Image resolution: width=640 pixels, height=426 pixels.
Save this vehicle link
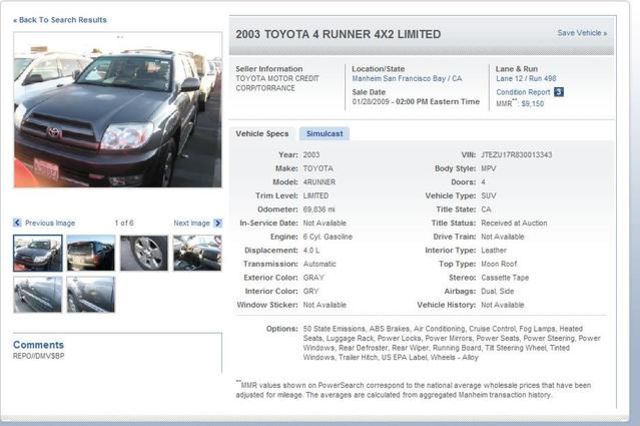coord(582,33)
